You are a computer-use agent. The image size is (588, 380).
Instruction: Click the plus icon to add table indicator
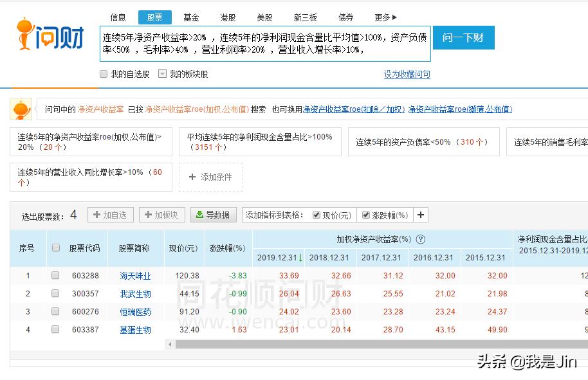[x=420, y=215]
